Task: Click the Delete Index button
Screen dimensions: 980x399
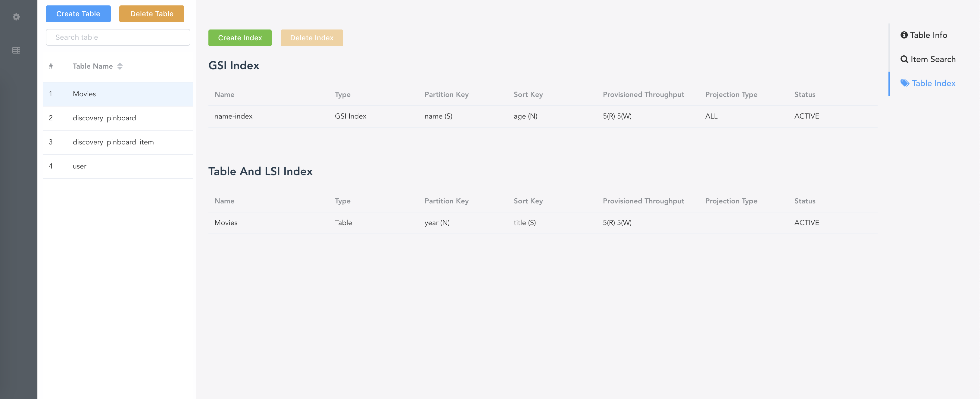Action: (x=312, y=38)
